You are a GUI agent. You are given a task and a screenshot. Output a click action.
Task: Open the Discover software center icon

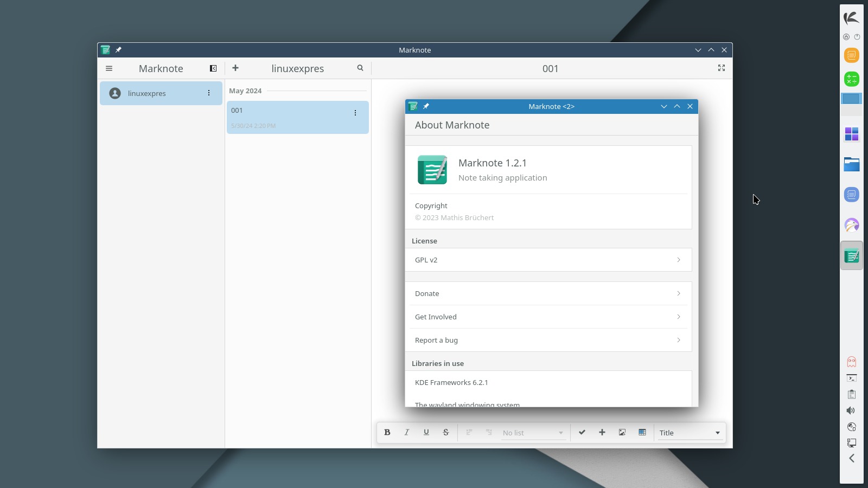click(x=852, y=134)
